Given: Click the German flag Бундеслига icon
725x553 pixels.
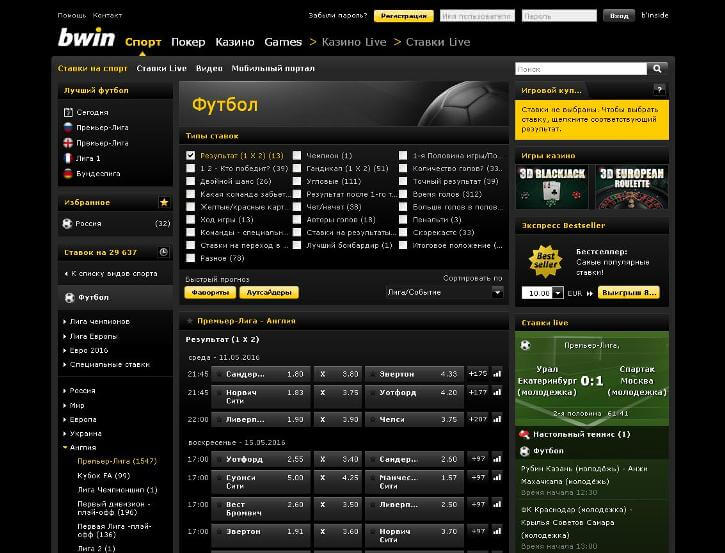Looking at the screenshot, I should tap(68, 174).
